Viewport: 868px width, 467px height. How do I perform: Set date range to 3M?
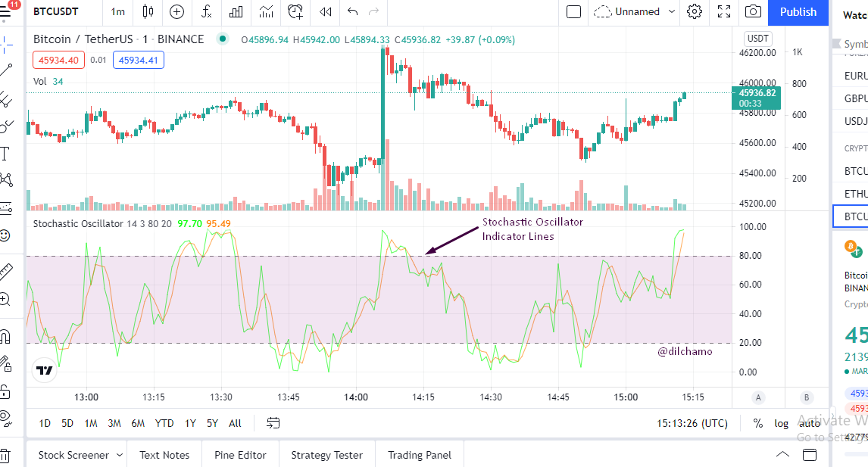tap(114, 423)
